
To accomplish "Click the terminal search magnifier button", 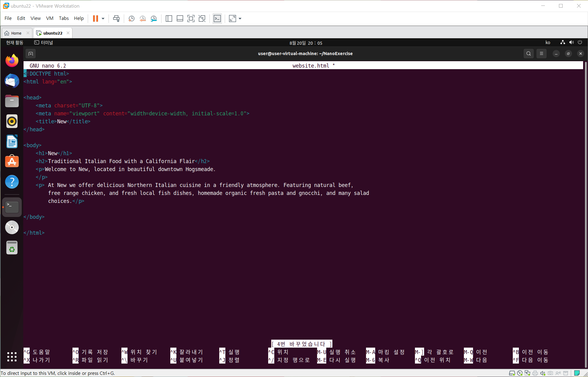I will 528,54.
